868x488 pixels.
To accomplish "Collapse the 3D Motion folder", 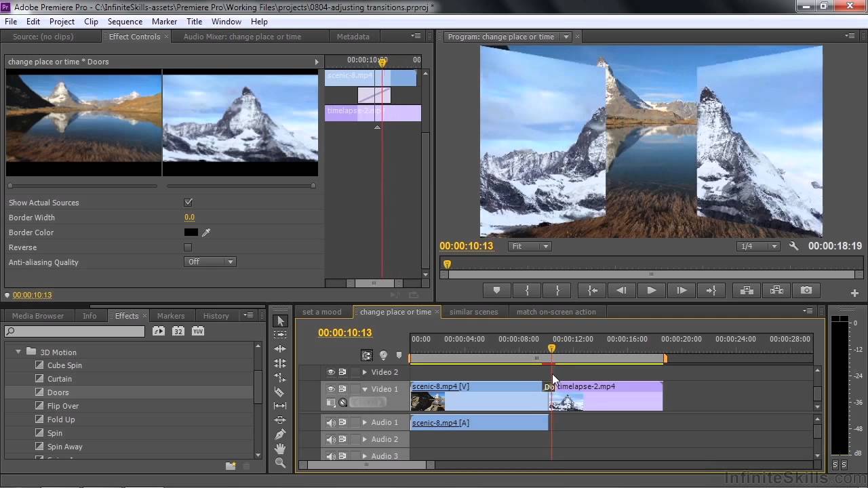I will 18,352.
